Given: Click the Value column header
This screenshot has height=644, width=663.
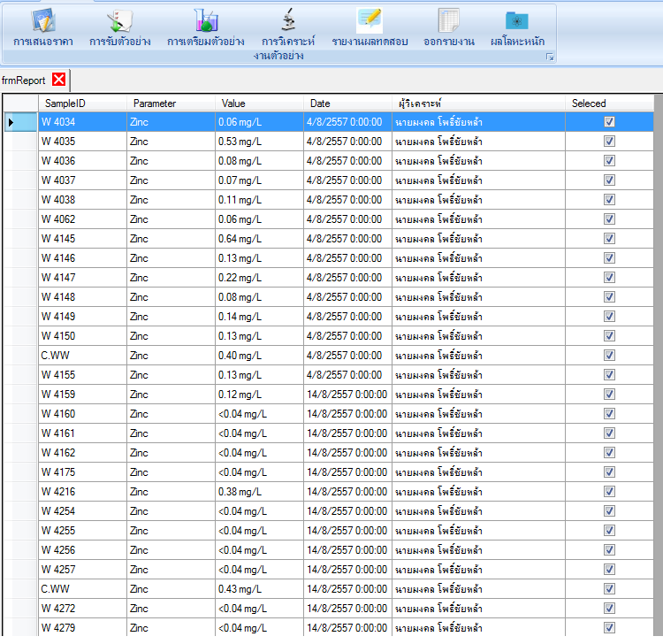Looking at the screenshot, I should 259,103.
